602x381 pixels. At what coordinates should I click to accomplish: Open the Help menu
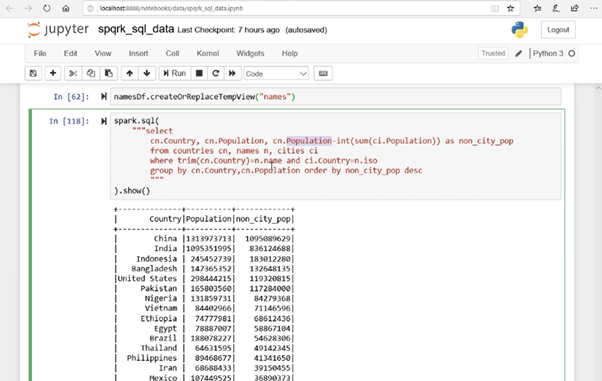point(289,53)
